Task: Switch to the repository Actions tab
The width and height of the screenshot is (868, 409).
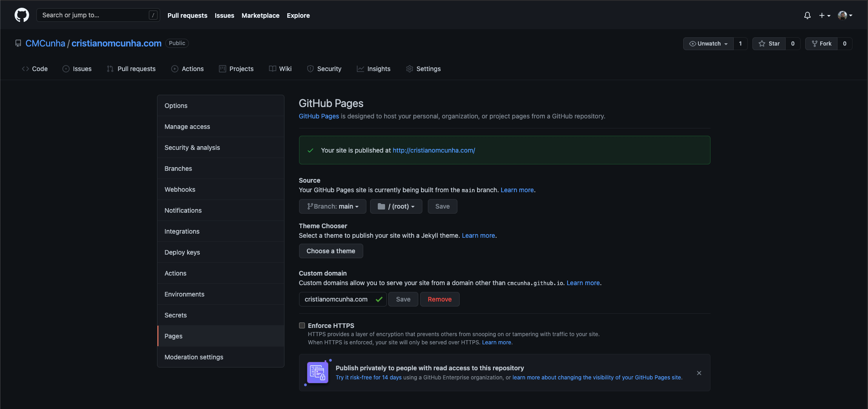Action: pos(188,69)
